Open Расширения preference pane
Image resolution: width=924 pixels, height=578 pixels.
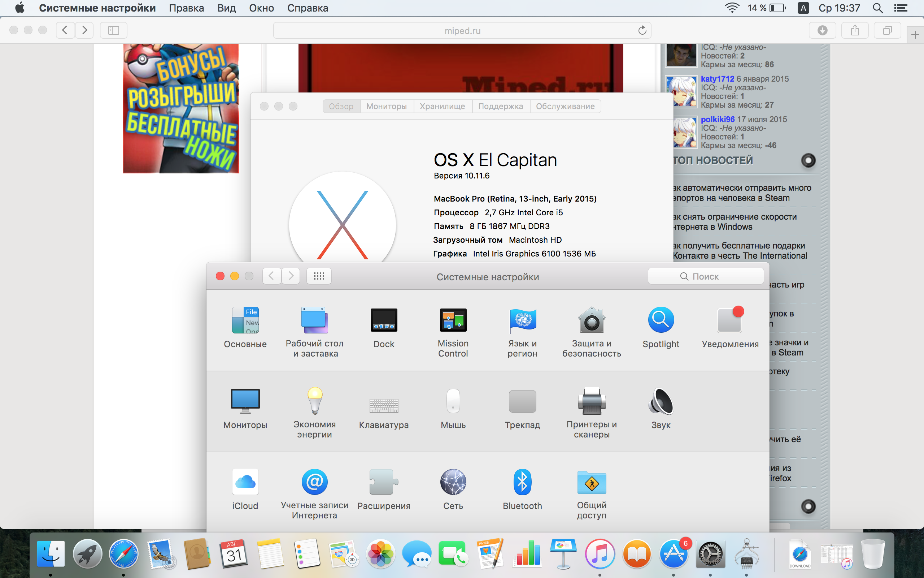(x=384, y=489)
